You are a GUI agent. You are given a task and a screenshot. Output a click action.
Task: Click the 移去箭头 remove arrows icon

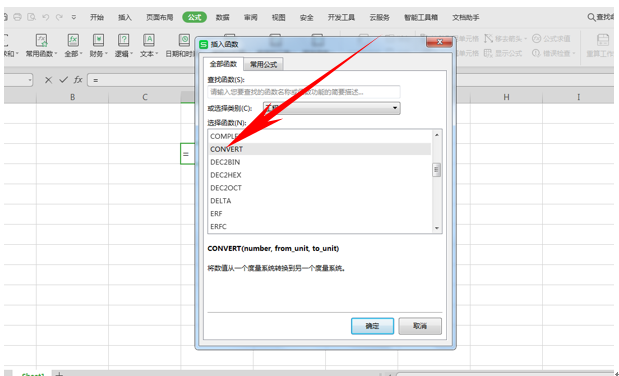pos(489,38)
